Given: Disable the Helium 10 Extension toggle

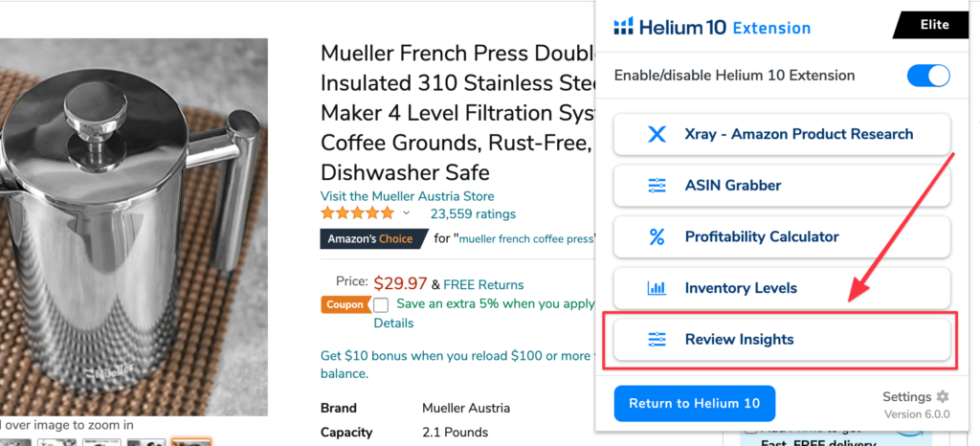Looking at the screenshot, I should pyautogui.click(x=926, y=76).
